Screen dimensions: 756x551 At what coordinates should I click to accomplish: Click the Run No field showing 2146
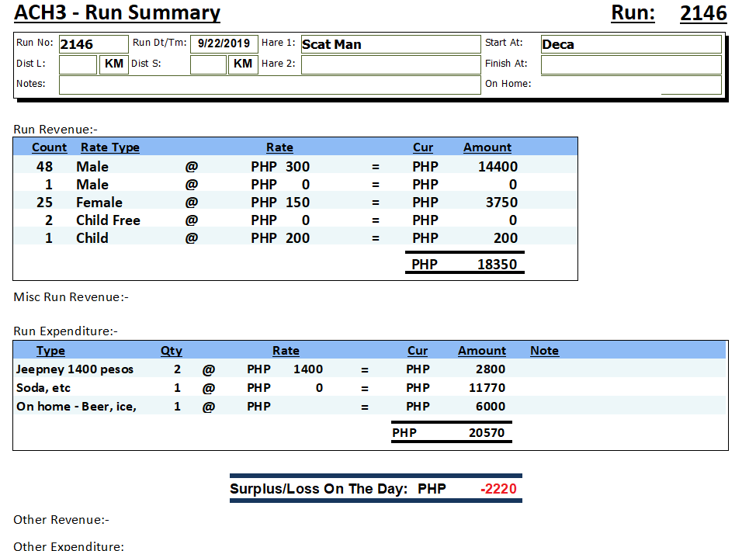92,44
